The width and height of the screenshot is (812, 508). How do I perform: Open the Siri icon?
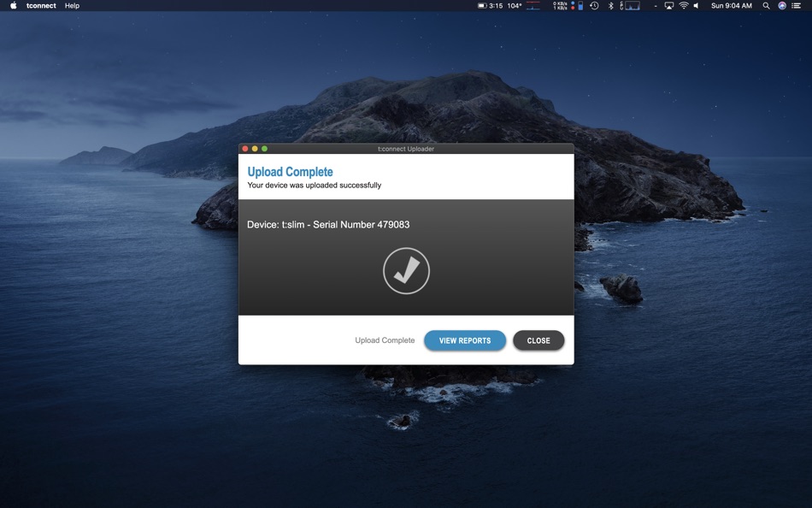(x=782, y=6)
